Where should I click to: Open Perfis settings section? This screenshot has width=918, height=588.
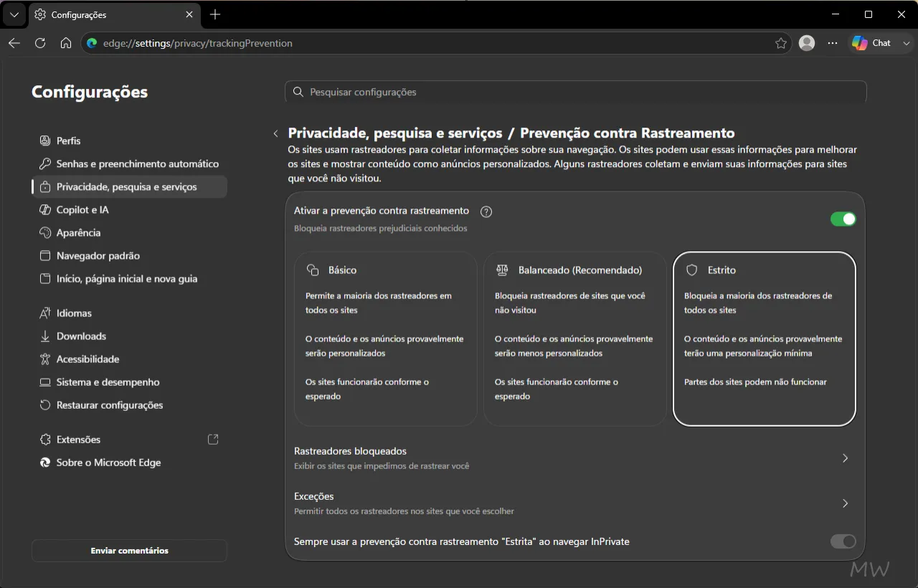click(129, 141)
